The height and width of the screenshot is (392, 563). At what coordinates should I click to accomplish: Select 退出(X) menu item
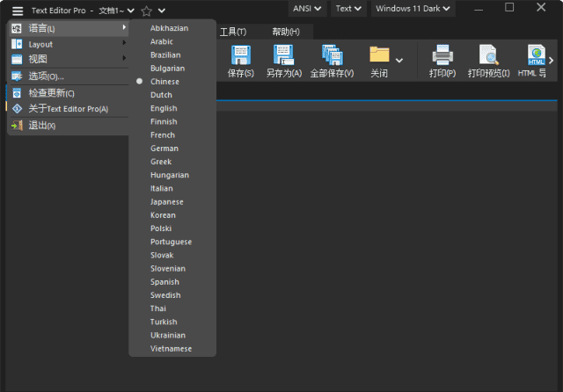click(x=69, y=125)
